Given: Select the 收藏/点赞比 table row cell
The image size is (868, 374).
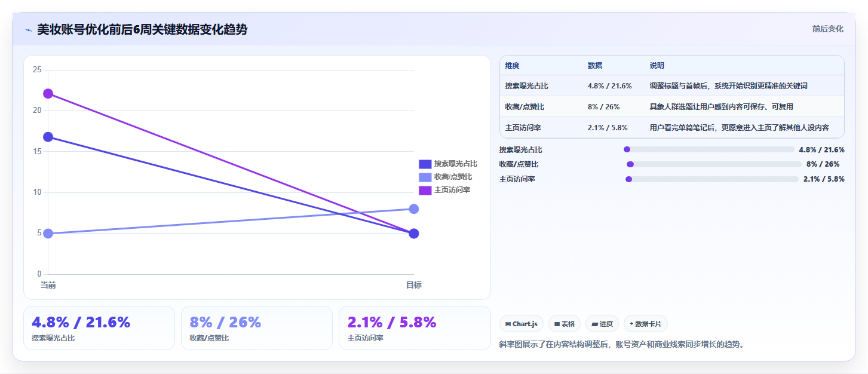Looking at the screenshot, I should click(x=524, y=107).
